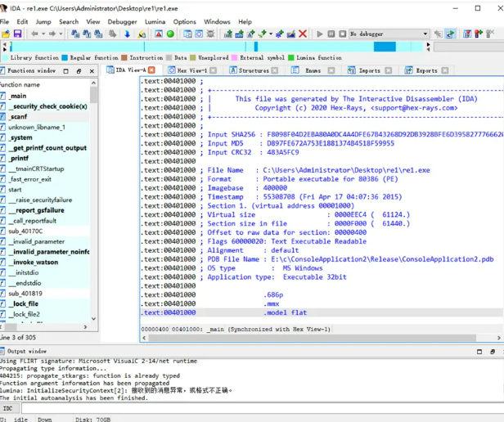Click the blue star with plus icon

(x=279, y=34)
